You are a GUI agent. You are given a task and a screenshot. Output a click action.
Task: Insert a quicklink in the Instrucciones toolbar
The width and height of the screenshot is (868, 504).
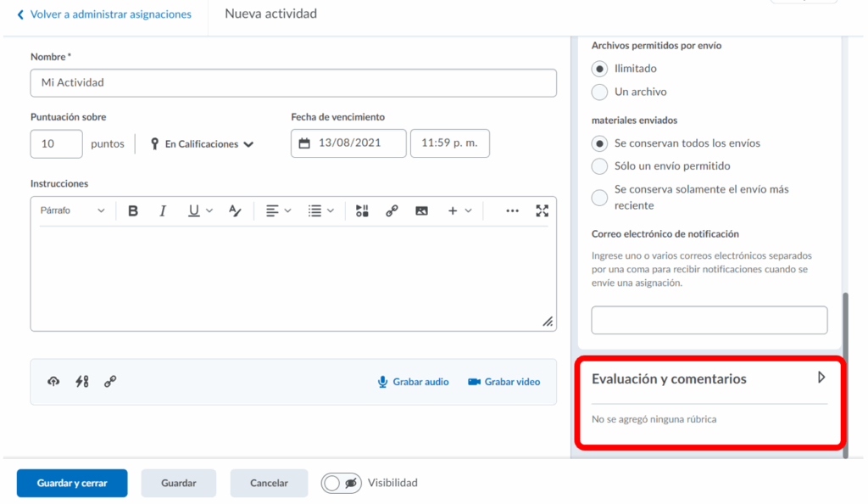[x=392, y=211]
